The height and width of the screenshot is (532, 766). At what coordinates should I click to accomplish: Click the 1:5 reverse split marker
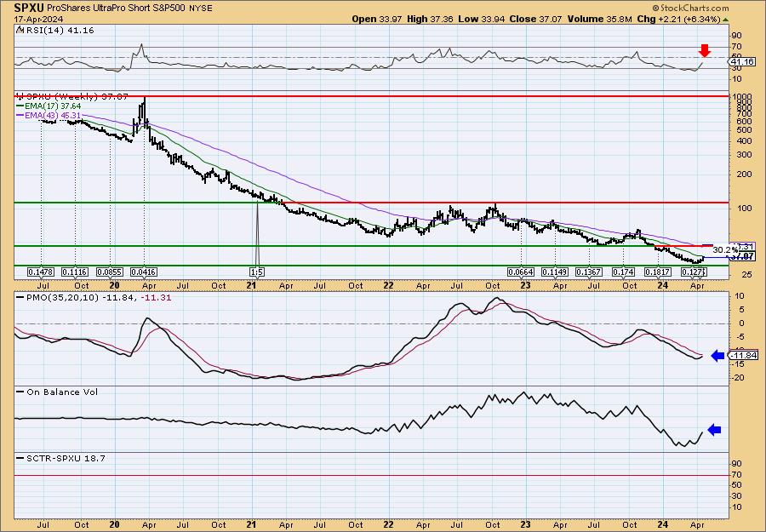coord(256,272)
